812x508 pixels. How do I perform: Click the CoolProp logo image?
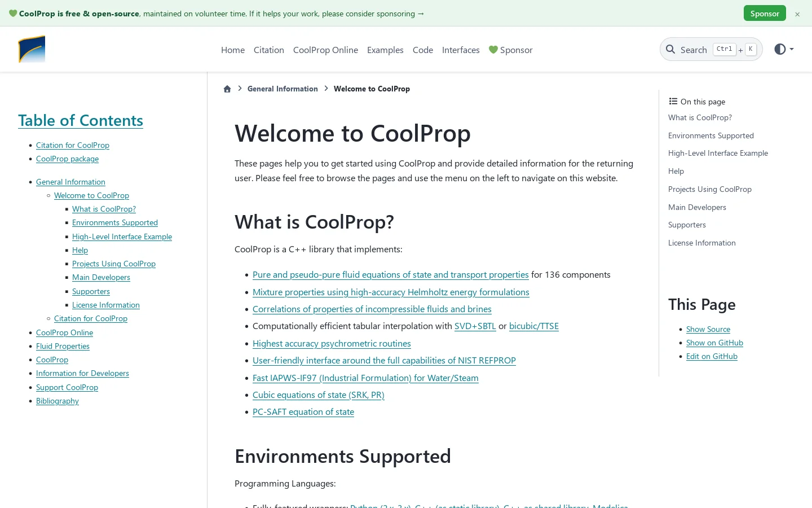(32, 49)
